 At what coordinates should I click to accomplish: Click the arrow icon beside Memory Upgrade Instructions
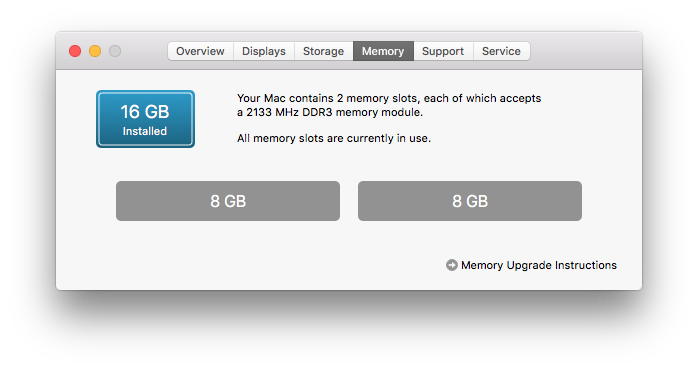click(451, 265)
